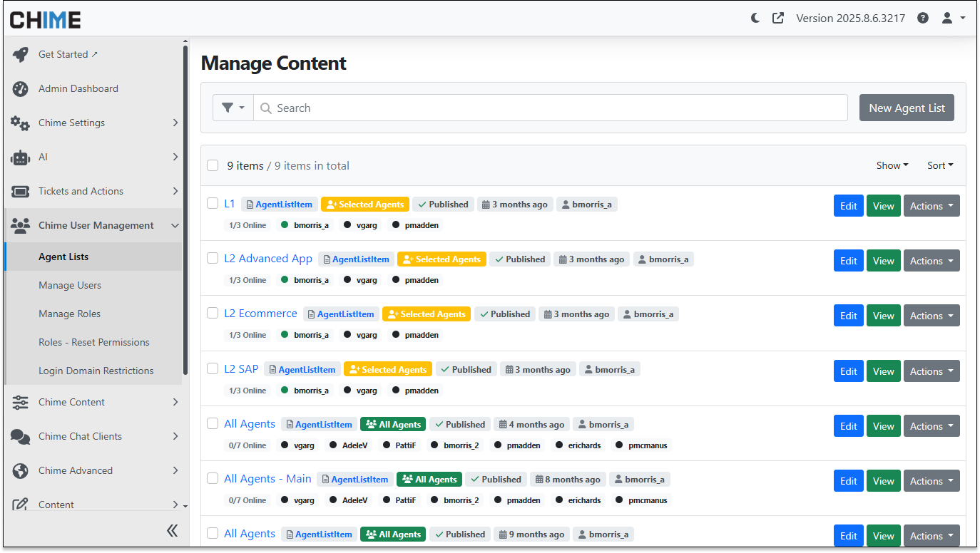Open Agent Lists menu item
Screen dimensions: 980x553
[x=93, y=257]
